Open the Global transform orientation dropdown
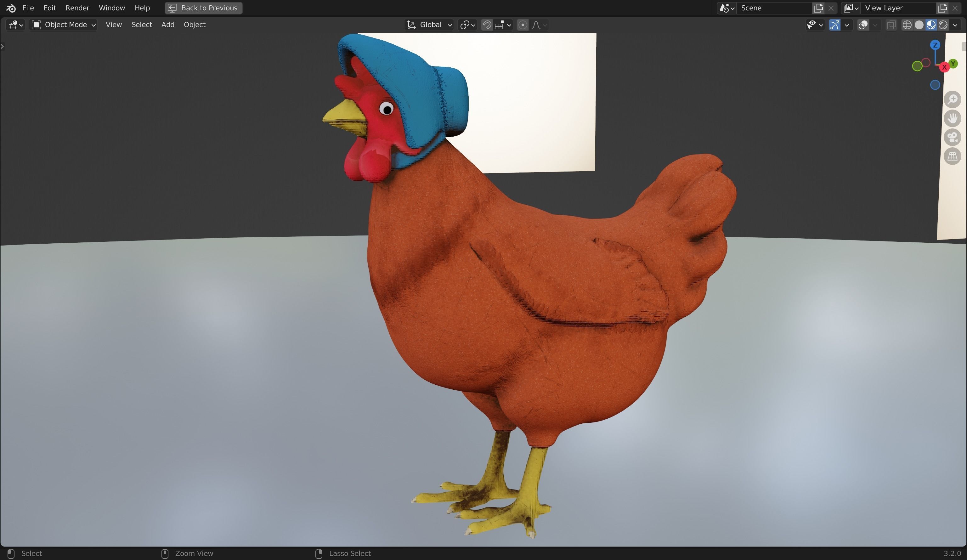Viewport: 967px width, 560px height. pos(429,25)
